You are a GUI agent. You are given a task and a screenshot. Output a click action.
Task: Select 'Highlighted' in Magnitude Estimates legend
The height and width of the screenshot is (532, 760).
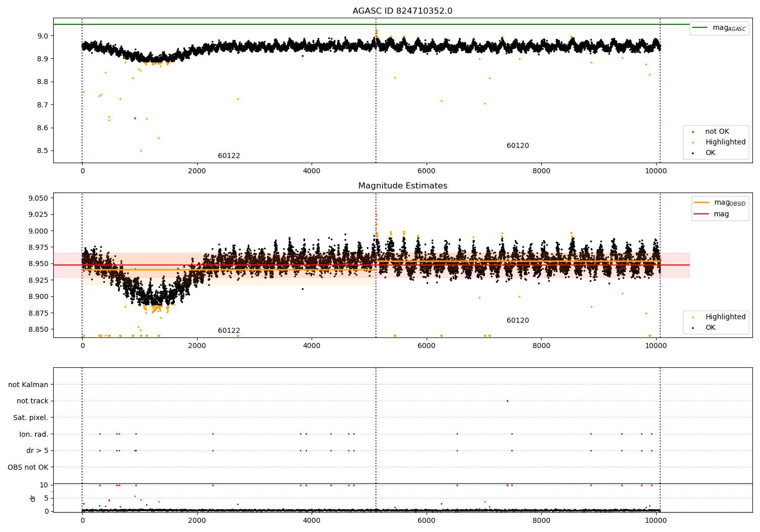726,317
